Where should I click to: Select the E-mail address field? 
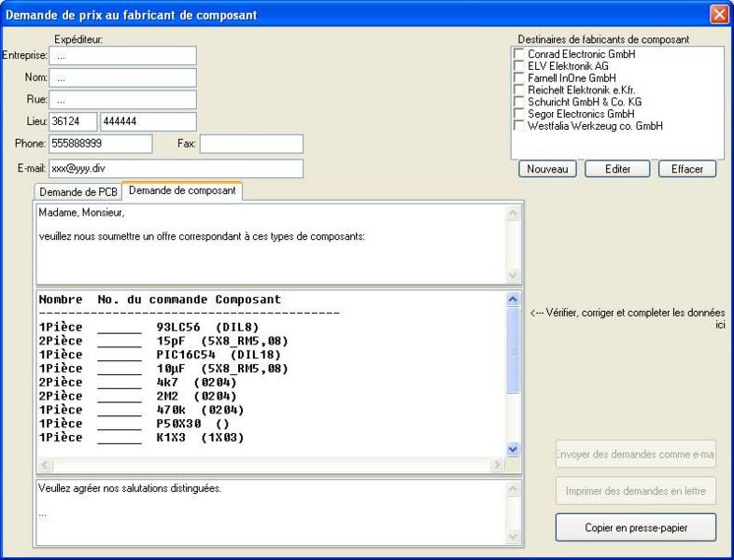pos(176,168)
